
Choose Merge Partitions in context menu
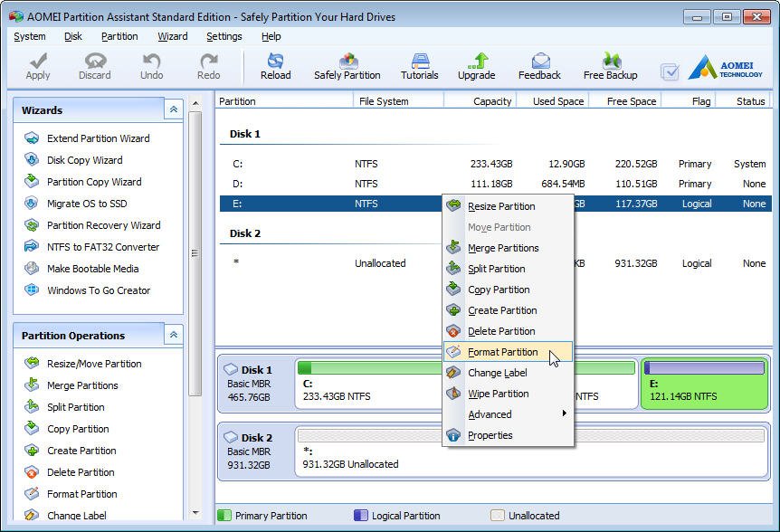pyautogui.click(x=508, y=248)
